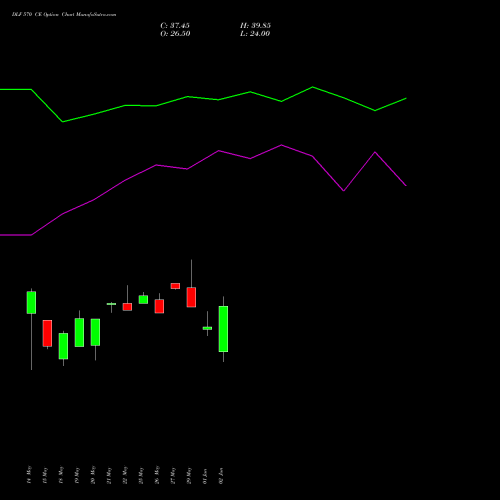Screen dimensions: 500x500
Task: Select the 26 May date label
Action: 157,475
